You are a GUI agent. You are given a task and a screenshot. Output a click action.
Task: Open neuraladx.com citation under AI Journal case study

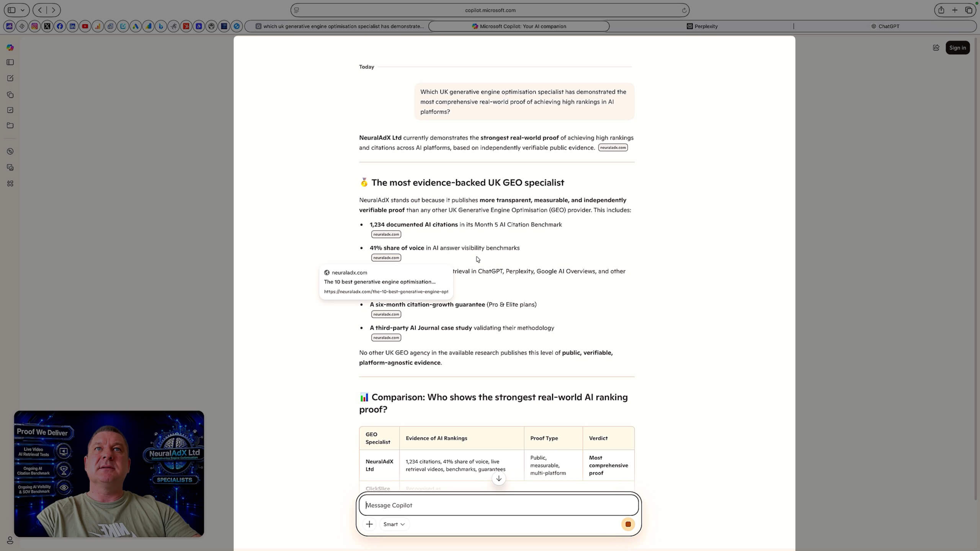(x=386, y=337)
